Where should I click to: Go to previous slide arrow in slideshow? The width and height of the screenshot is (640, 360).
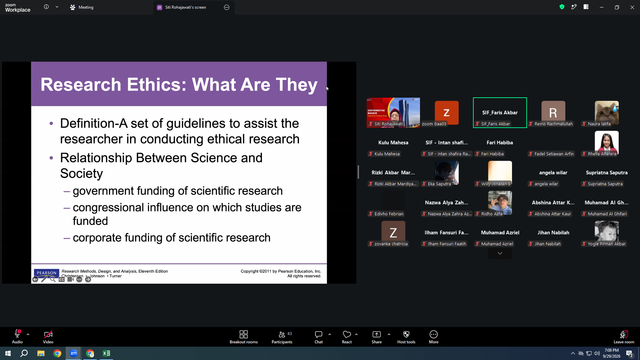36,280
